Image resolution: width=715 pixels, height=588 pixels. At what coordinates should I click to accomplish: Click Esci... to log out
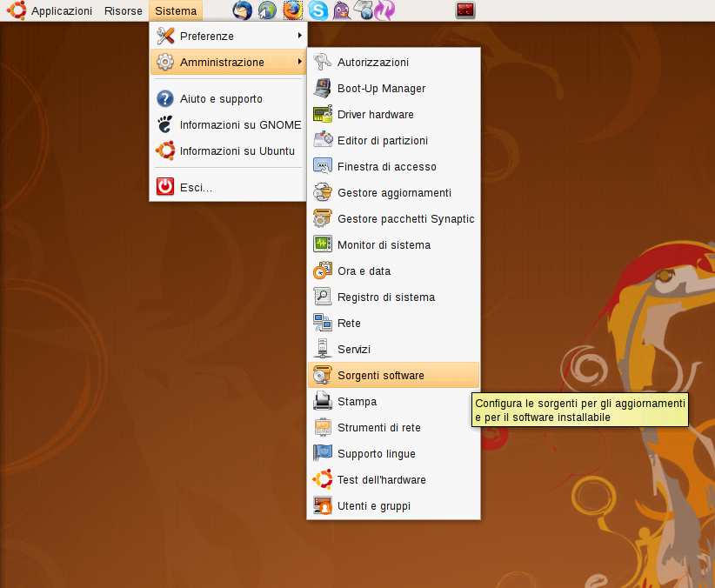(196, 187)
